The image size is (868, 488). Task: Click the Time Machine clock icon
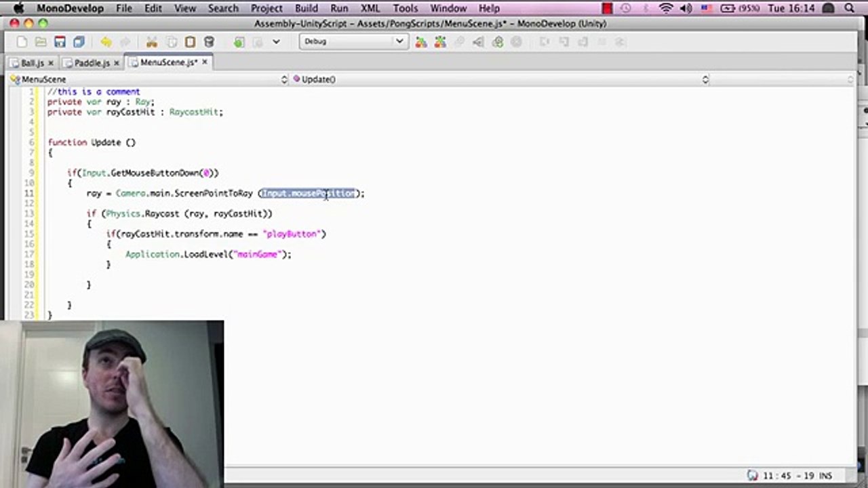pyautogui.click(x=626, y=8)
